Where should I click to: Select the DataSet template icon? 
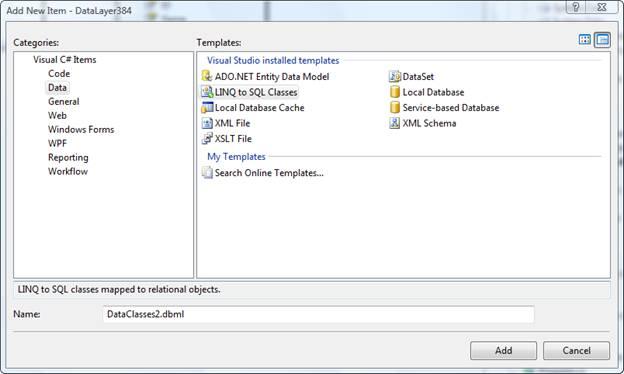[394, 76]
